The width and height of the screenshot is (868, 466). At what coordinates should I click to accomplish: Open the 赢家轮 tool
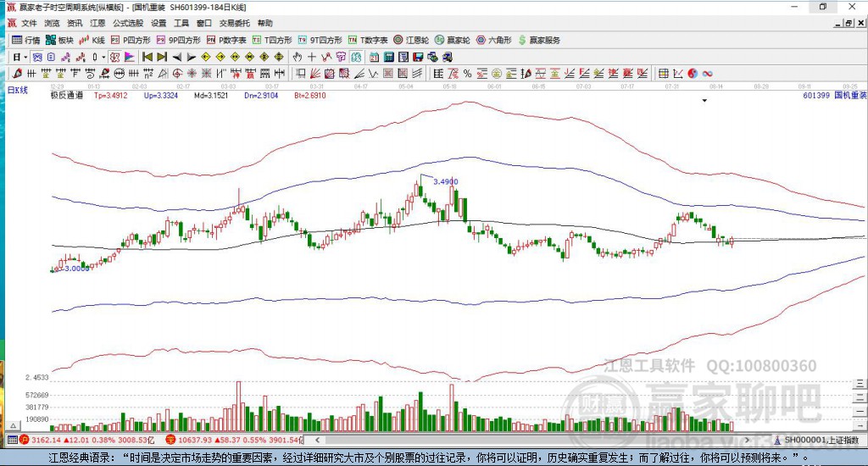point(453,40)
